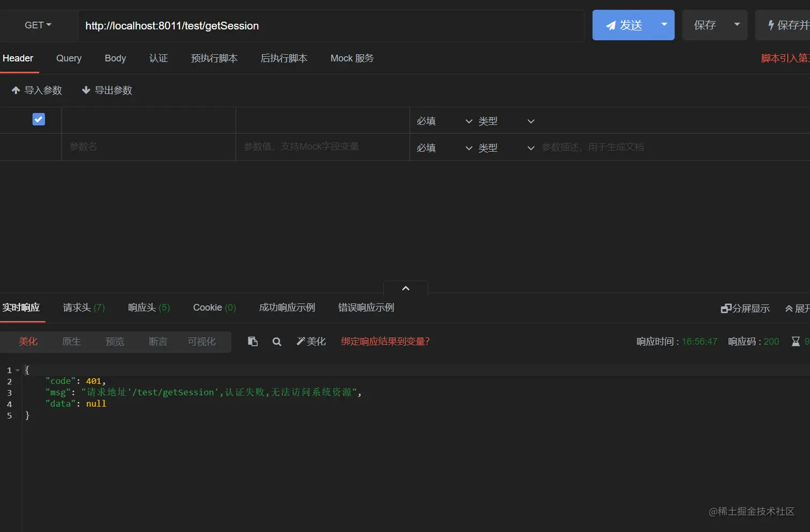The height and width of the screenshot is (532, 810).
Task: Click the response code value 200
Action: (771, 341)
